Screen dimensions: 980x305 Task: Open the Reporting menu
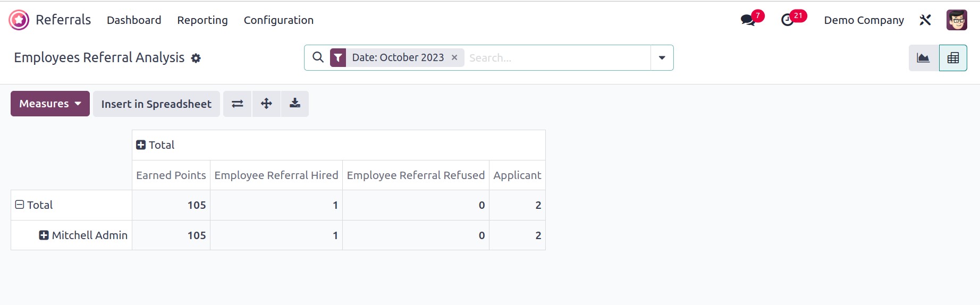click(202, 20)
